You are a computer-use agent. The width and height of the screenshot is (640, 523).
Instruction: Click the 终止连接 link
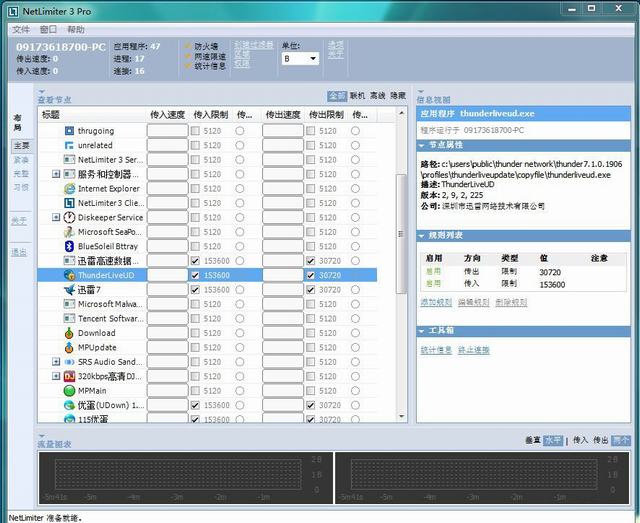[x=473, y=350]
